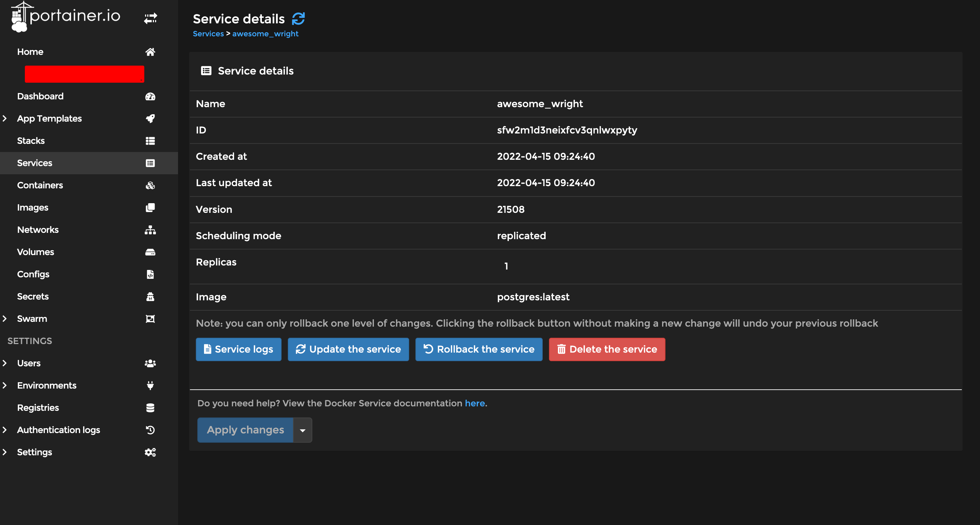Click the Replicas value field

(506, 266)
